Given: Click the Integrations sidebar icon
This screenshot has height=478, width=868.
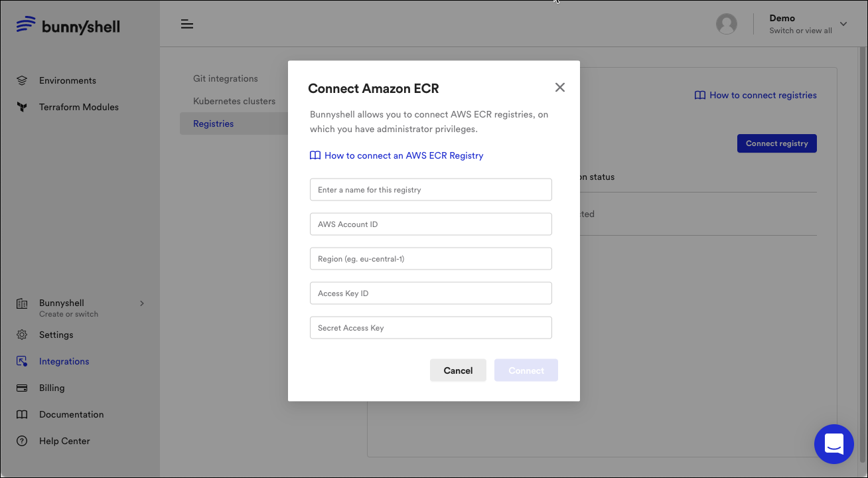Looking at the screenshot, I should pyautogui.click(x=22, y=361).
